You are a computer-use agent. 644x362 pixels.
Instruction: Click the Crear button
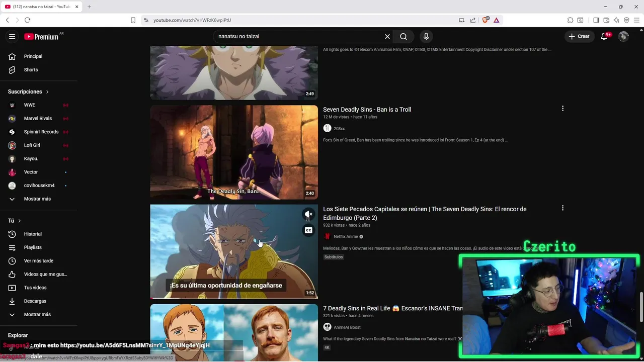(x=579, y=36)
